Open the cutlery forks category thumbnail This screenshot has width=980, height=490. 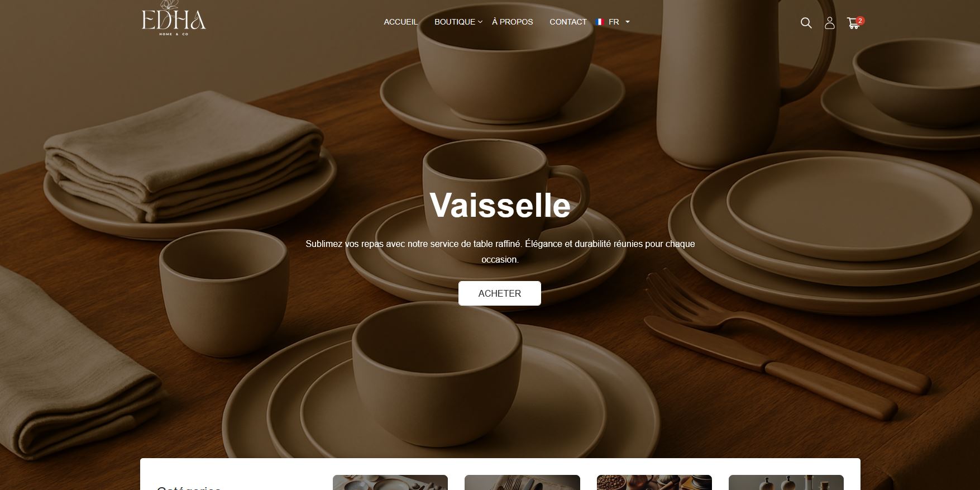522,483
